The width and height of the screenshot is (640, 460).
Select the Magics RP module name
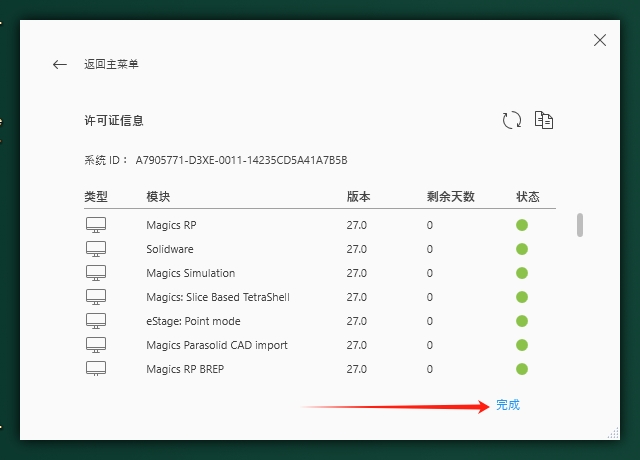click(x=171, y=225)
